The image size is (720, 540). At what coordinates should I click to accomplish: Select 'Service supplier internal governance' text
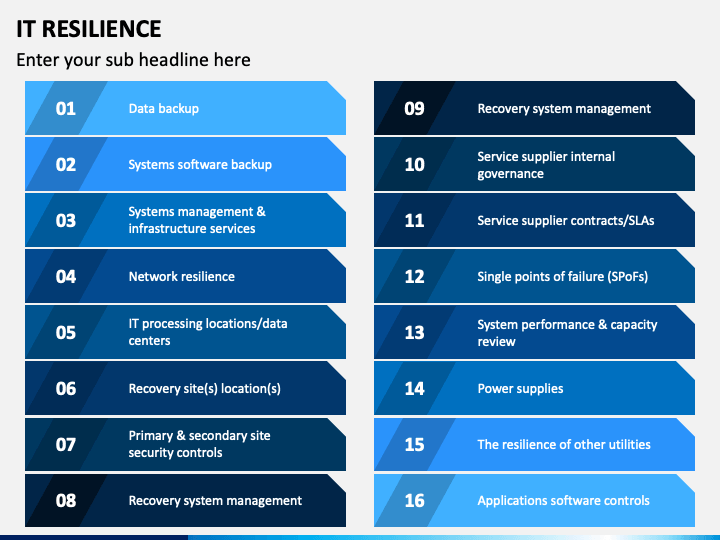546,165
